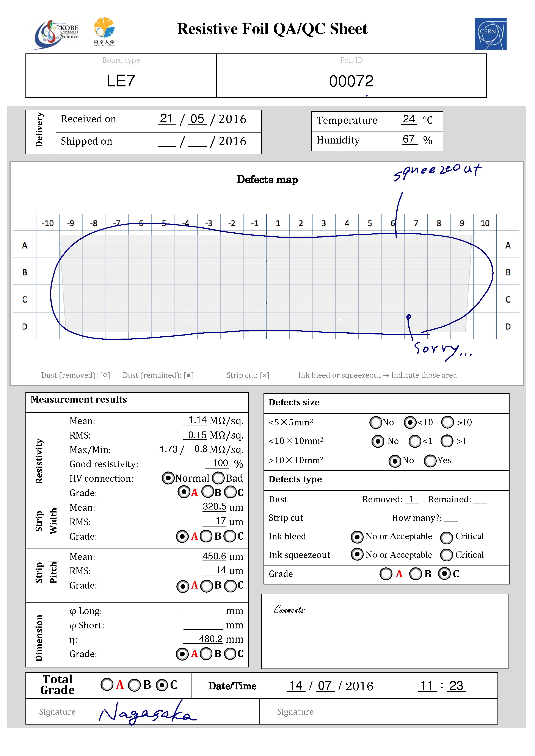The width and height of the screenshot is (535, 756).
Task: Click Dust Remained blank field
Action: click(480, 500)
